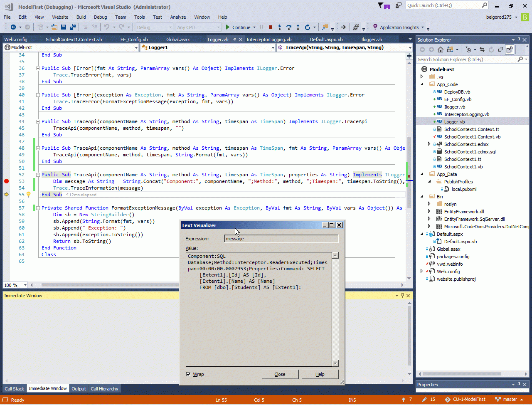
Task: Toggle Show All Files in Solution Explorer
Action: (x=510, y=49)
